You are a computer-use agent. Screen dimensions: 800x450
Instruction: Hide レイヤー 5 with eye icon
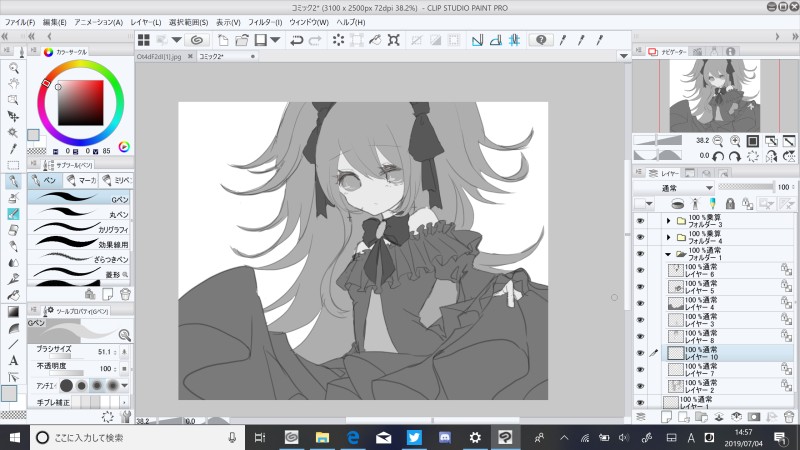[x=640, y=287]
